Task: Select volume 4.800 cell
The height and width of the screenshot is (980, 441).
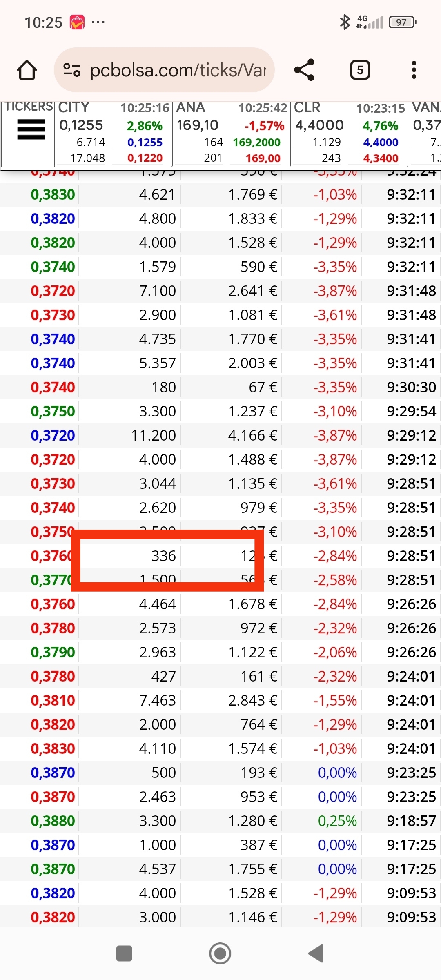Action: pyautogui.click(x=157, y=219)
